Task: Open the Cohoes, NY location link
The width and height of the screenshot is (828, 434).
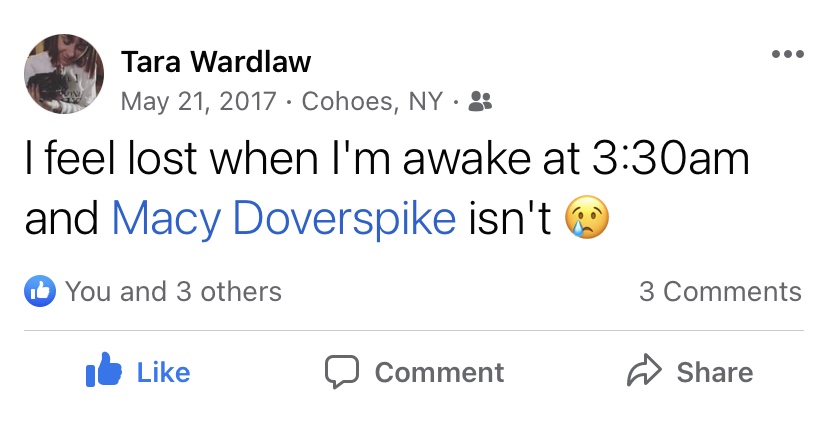Action: (372, 102)
